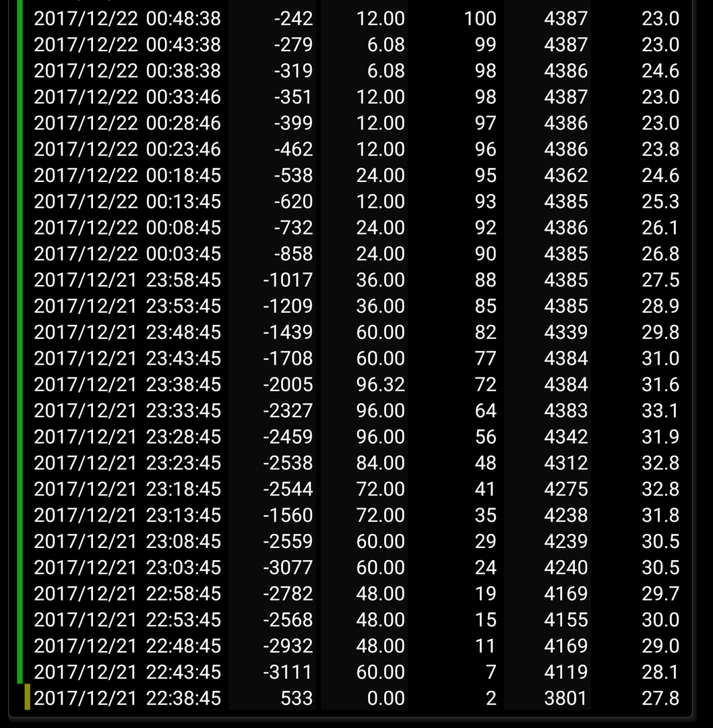Select the timestamp 2017/12/22 00:13:45
The width and height of the screenshot is (713, 728).
(x=127, y=202)
